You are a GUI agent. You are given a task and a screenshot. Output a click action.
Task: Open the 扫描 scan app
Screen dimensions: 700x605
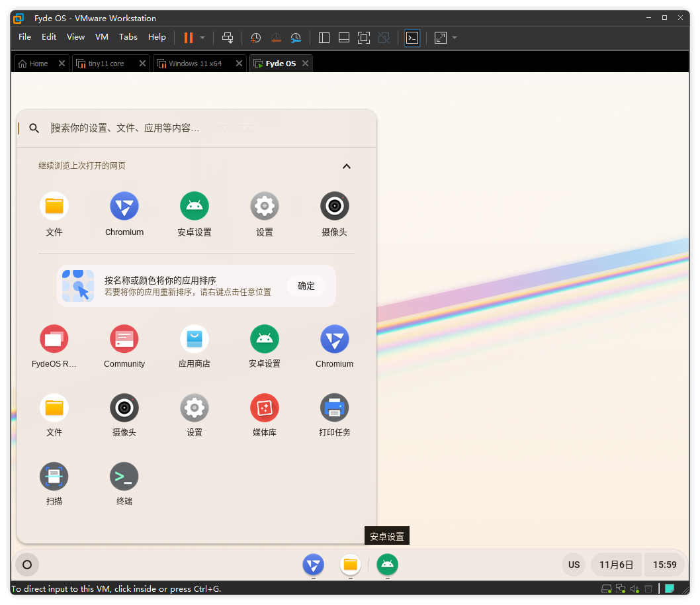[54, 477]
